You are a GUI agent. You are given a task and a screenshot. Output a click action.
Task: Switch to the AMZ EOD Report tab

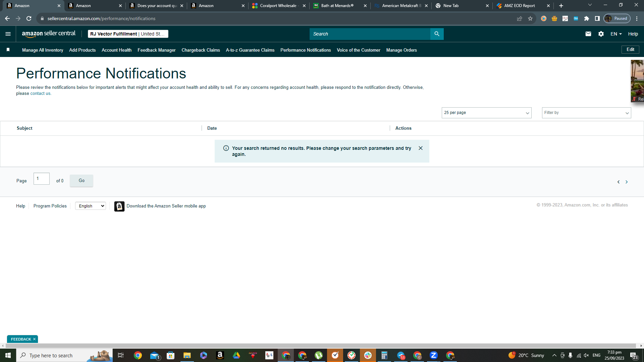[x=523, y=6]
